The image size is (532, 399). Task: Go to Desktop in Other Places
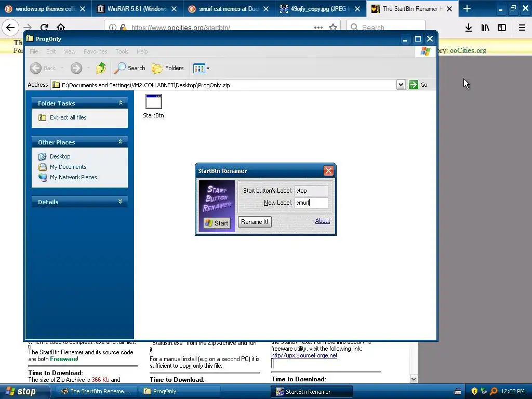[x=60, y=156]
